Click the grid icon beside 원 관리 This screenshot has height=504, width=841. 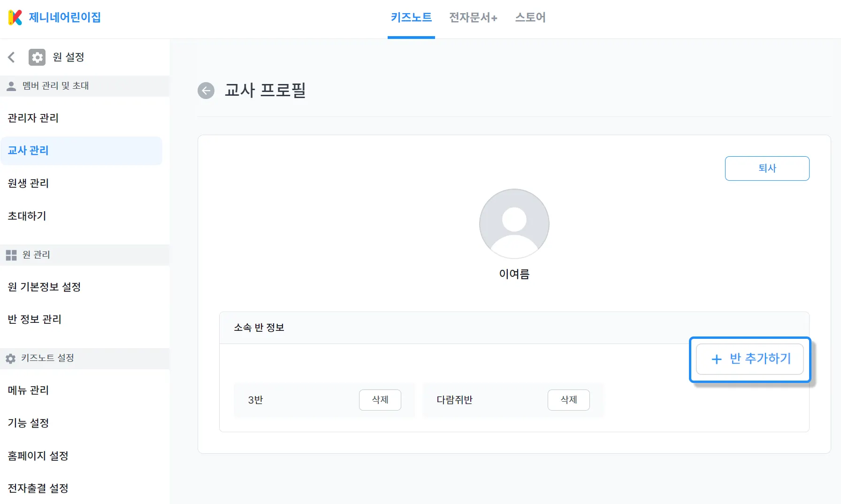(x=11, y=255)
